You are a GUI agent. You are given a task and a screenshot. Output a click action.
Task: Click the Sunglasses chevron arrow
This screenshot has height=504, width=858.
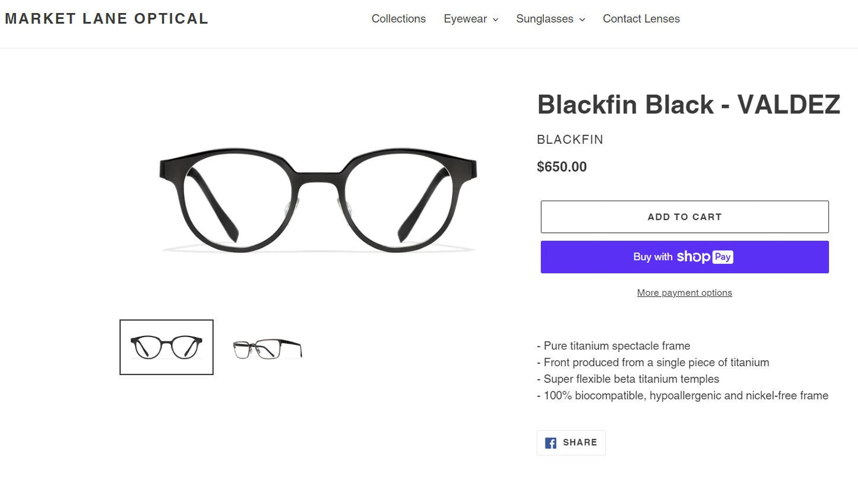point(581,20)
